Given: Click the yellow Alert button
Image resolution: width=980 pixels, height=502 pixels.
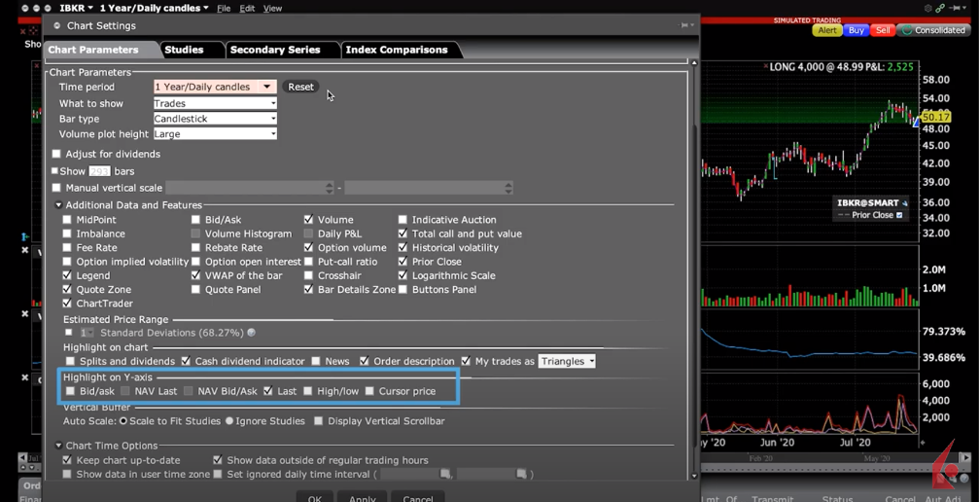Looking at the screenshot, I should click(x=826, y=30).
